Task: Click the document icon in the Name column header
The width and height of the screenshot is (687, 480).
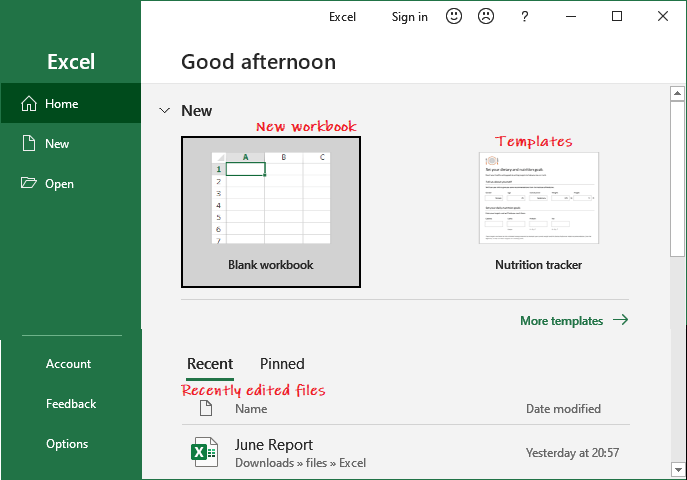Action: click(206, 408)
